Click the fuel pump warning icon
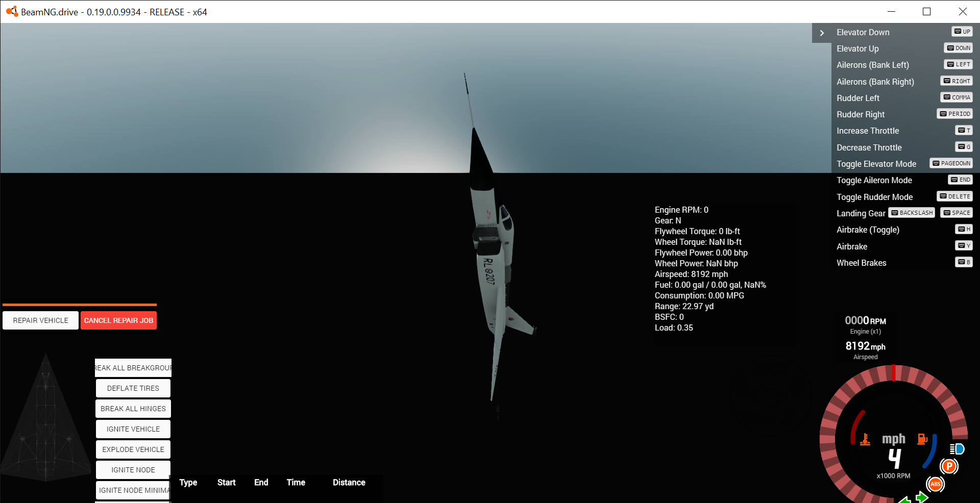 (922, 439)
